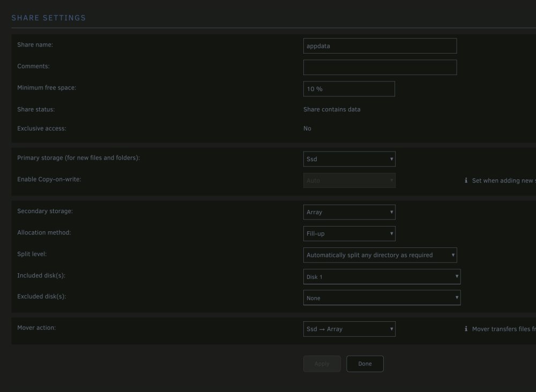This screenshot has height=392, width=536.
Task: Click the Apply button
Action: click(322, 364)
